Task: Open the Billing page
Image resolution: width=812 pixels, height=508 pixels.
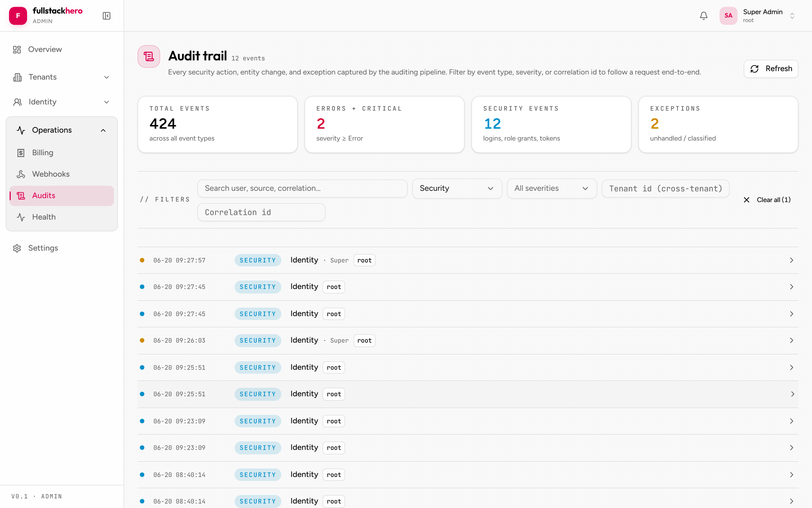Action: (x=62, y=153)
